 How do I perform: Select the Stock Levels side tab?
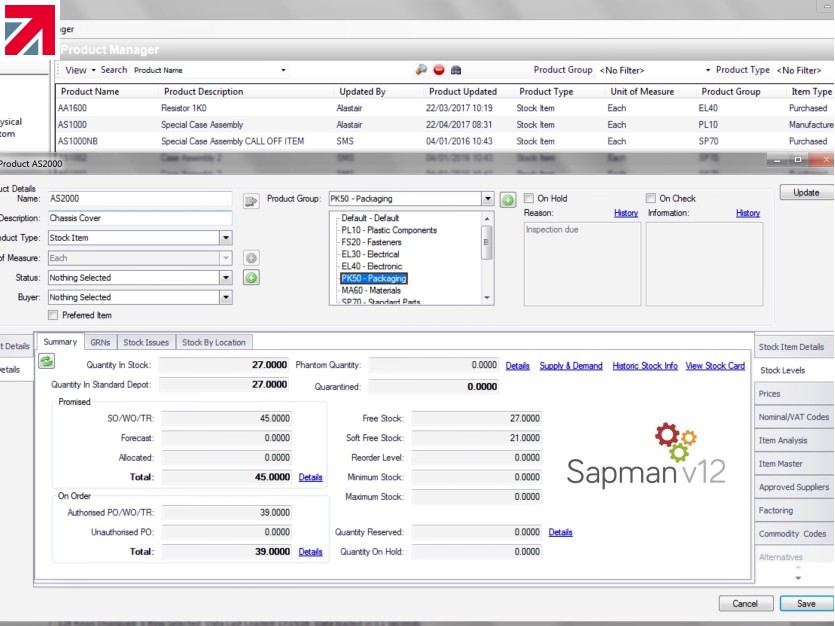pos(793,370)
